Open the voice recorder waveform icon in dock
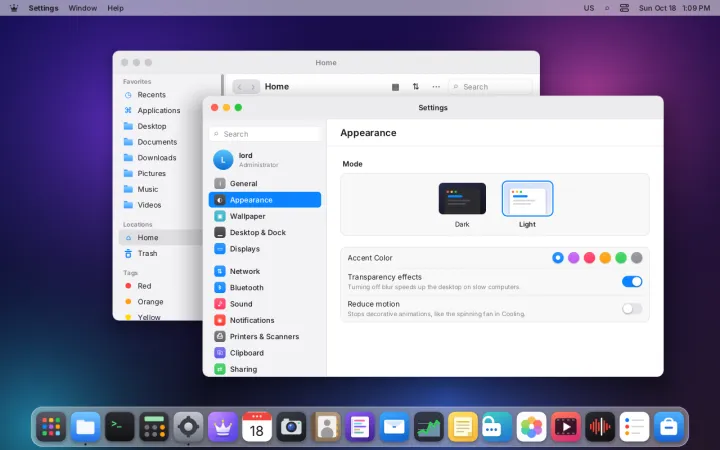720x450 pixels. (x=600, y=427)
